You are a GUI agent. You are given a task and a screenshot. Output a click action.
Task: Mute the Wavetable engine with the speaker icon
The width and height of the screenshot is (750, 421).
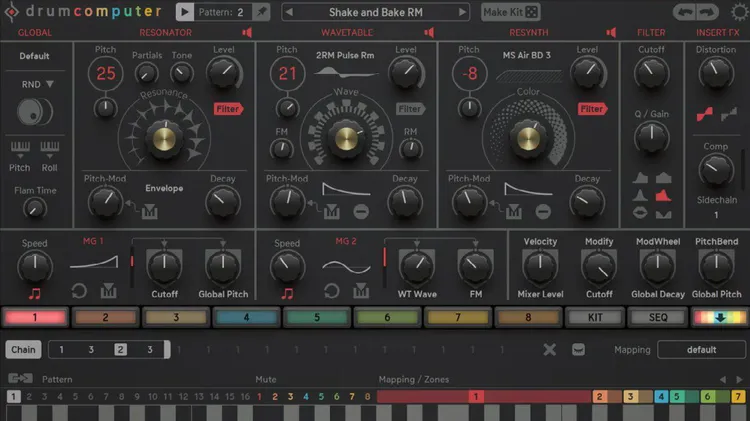click(429, 33)
